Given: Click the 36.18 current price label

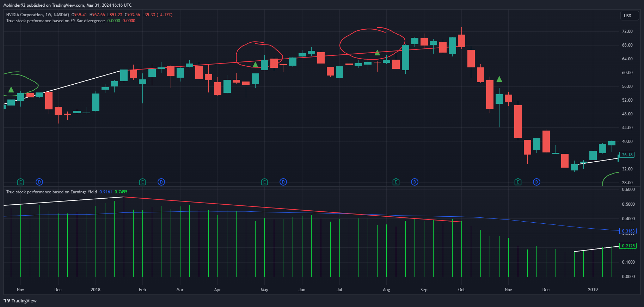Looking at the screenshot, I should pyautogui.click(x=627, y=155).
